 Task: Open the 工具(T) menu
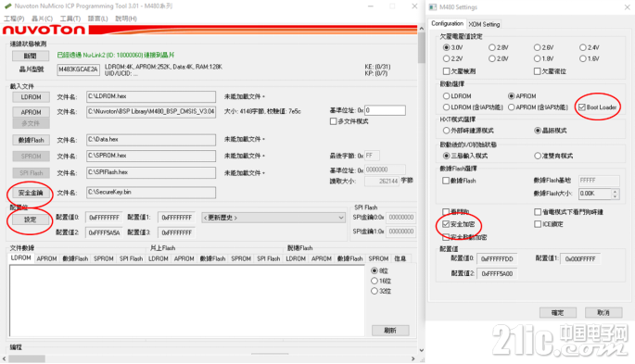[x=70, y=19]
